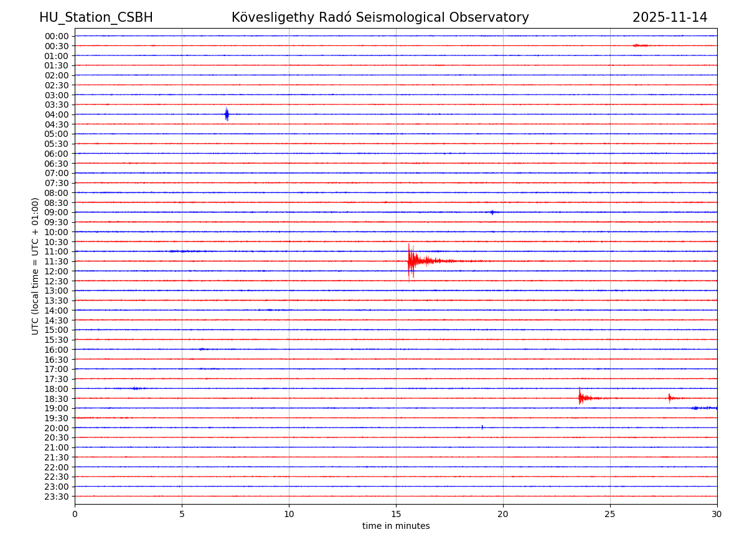Click the short blue spike on the 20:00 trace
747x560 pixels.
point(482,427)
